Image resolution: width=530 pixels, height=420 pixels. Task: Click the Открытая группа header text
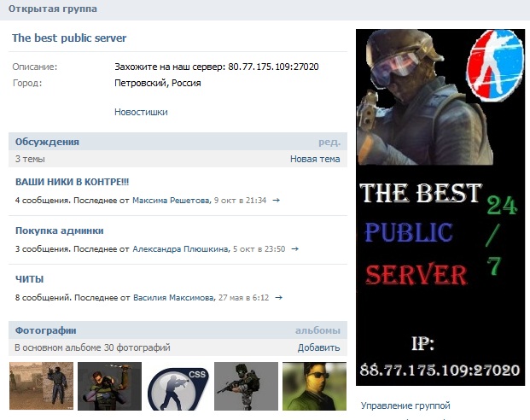pos(53,9)
